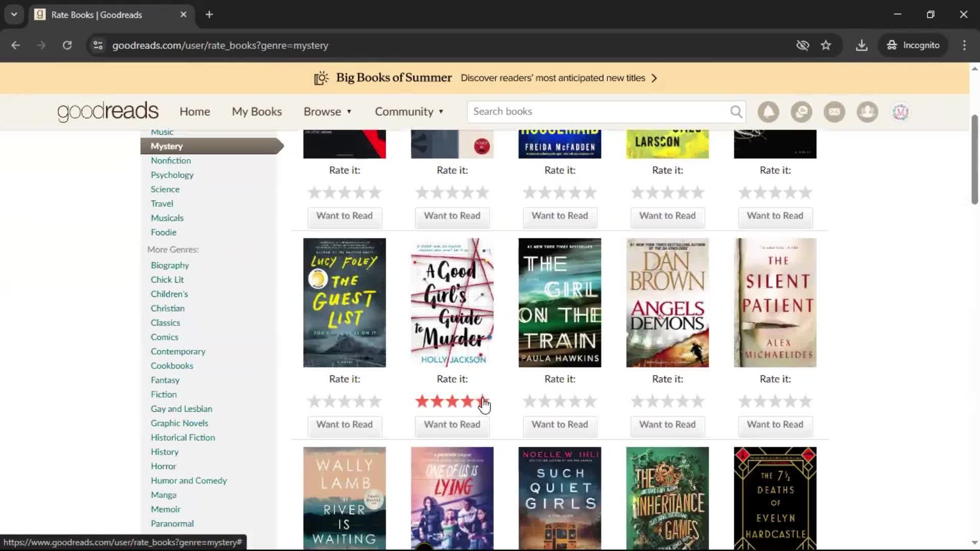The width and height of the screenshot is (980, 551).
Task: Click the goodreads logo
Action: [x=108, y=111]
